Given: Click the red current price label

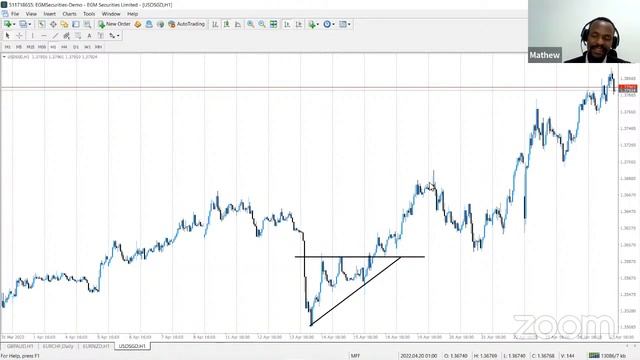Looking at the screenshot, I should coord(628,88).
